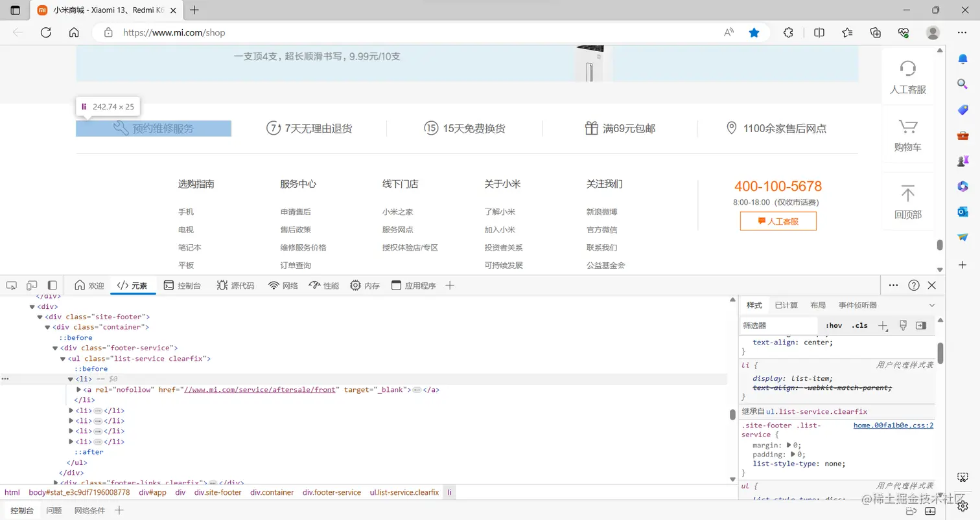The image size is (980, 520).
Task: Open the 网络条件 drawer tab
Action: [89, 510]
